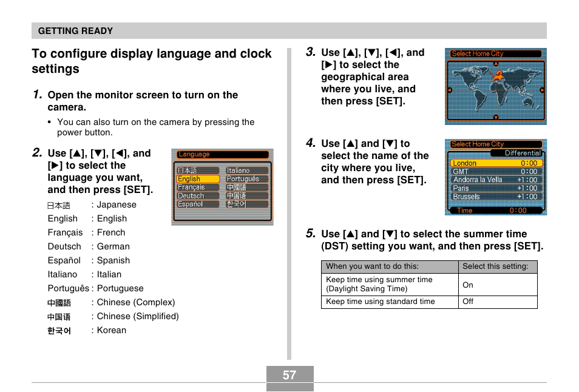Choose 日本語 in the Language screen
Viewport: 579px width, 392px height.
pyautogui.click(x=198, y=171)
